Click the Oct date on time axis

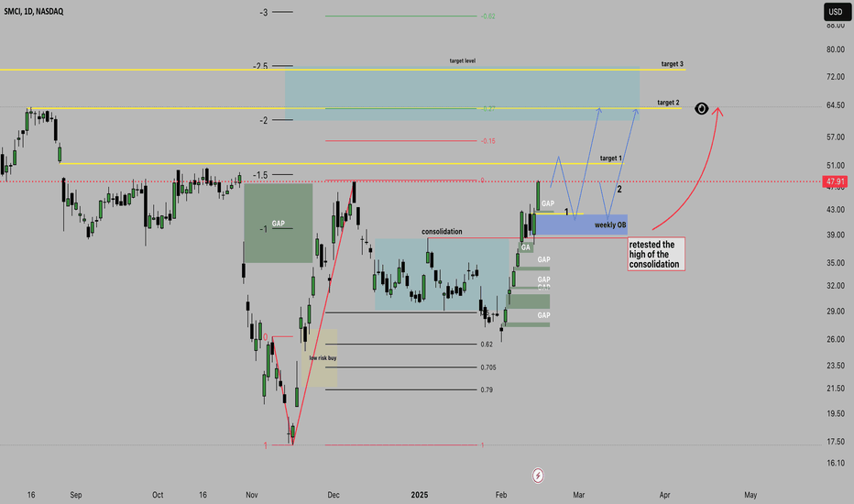coord(158,495)
